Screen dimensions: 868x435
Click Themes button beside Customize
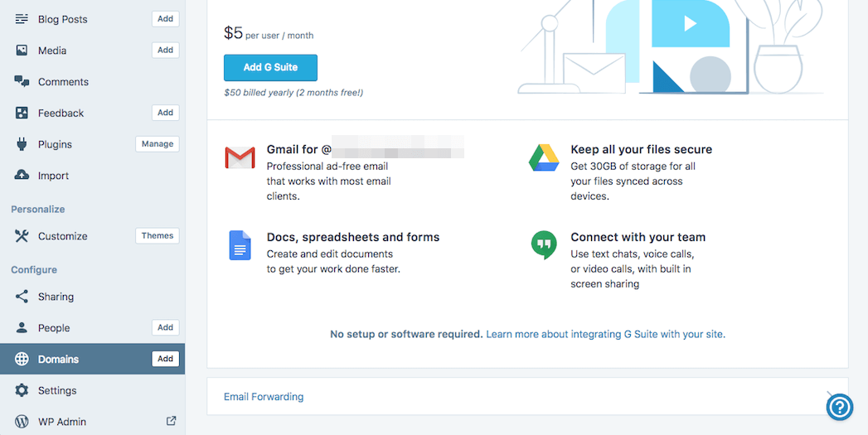click(x=158, y=236)
